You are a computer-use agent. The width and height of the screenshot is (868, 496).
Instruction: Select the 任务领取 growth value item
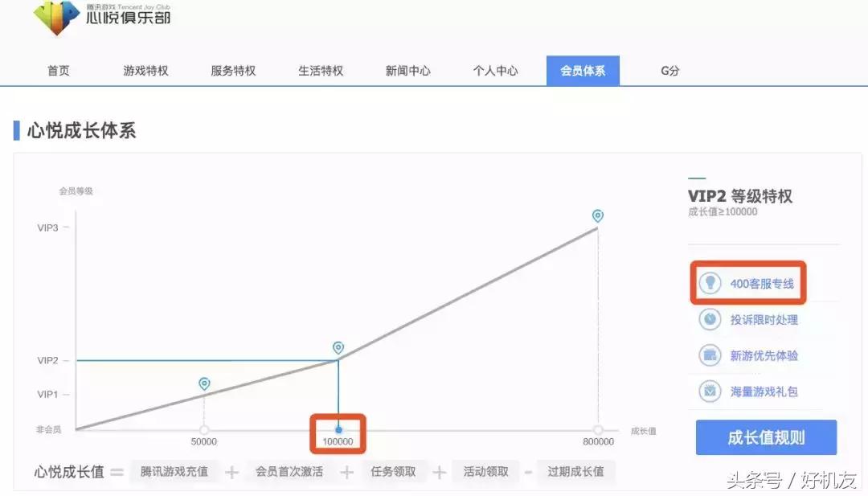[x=395, y=472]
